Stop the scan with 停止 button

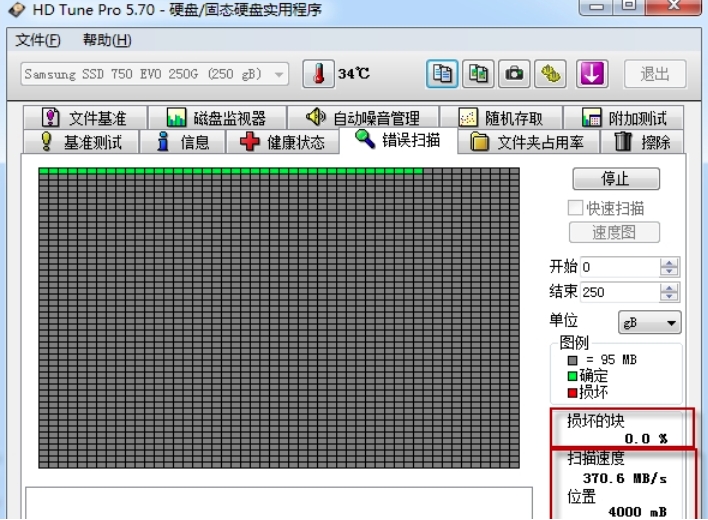point(616,179)
